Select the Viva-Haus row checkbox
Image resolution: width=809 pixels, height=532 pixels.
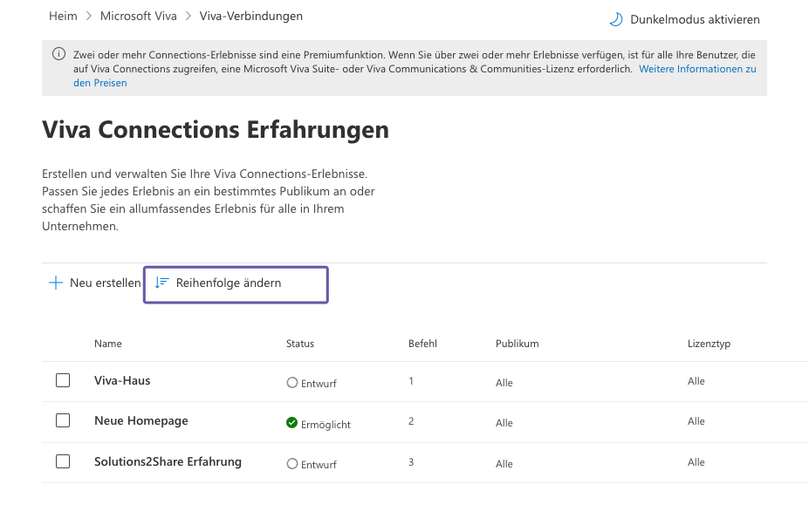(63, 380)
